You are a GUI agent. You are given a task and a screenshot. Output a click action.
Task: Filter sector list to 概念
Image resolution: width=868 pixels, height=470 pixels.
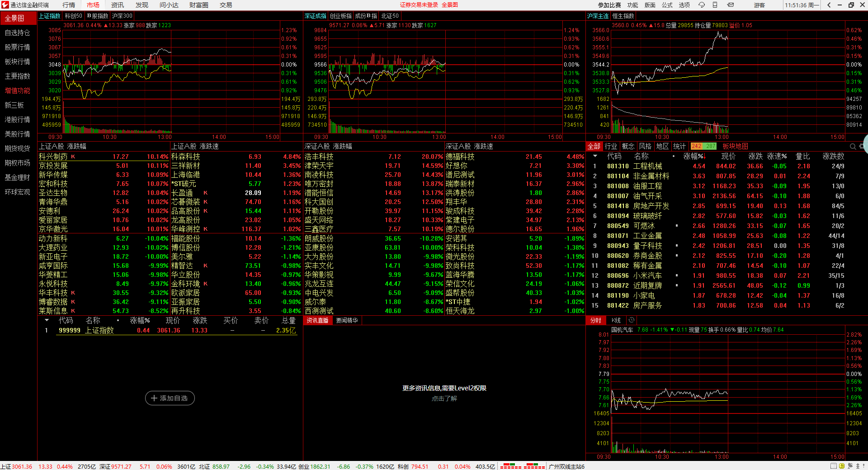628,146
